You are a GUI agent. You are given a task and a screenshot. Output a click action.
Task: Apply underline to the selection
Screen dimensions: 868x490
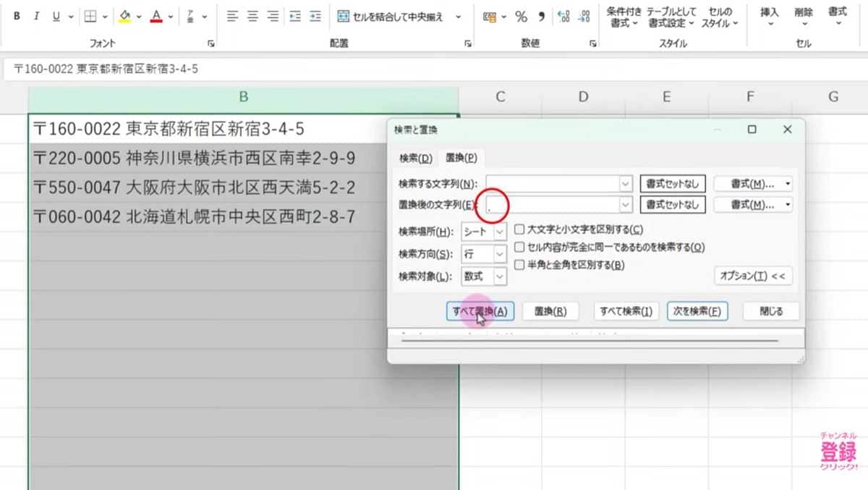click(x=55, y=15)
